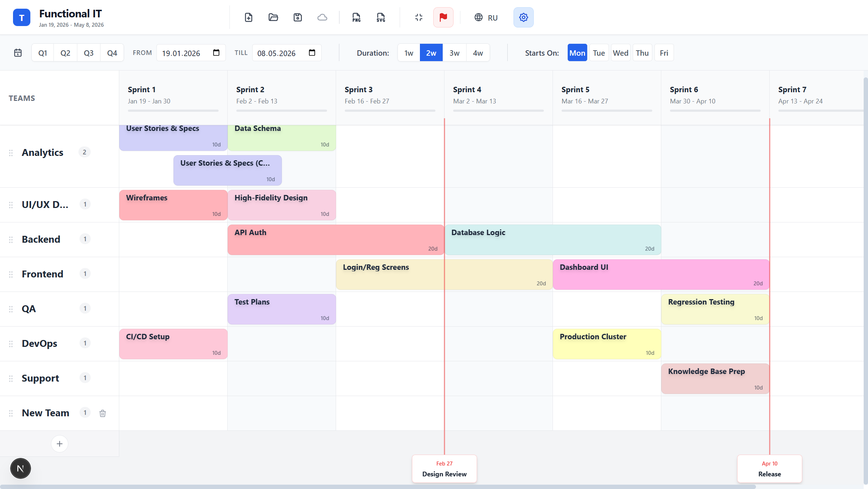Click the blue T logo icon
868x489 pixels.
point(22,17)
